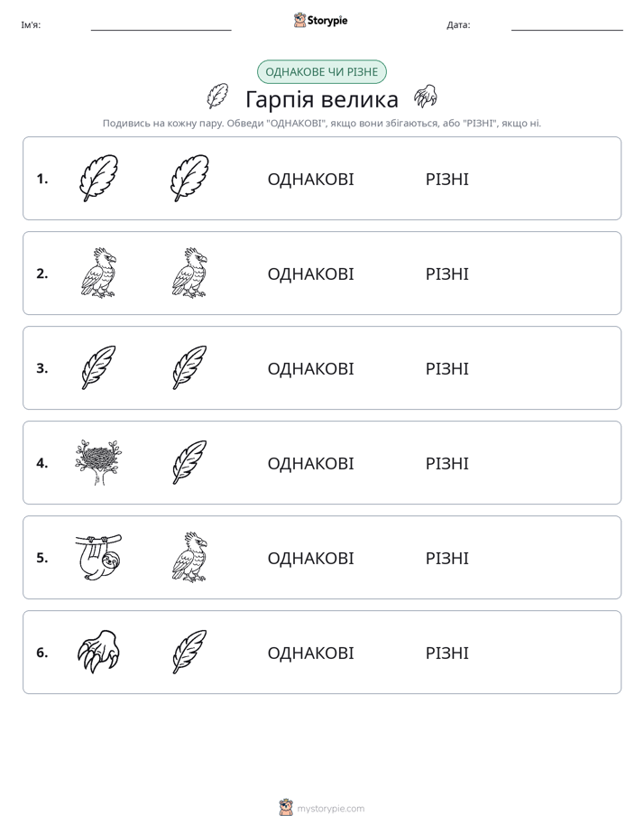Image resolution: width=644 pixels, height=834 pixels.
Task: Click the harpy eagle icon in row 5
Action: (189, 557)
